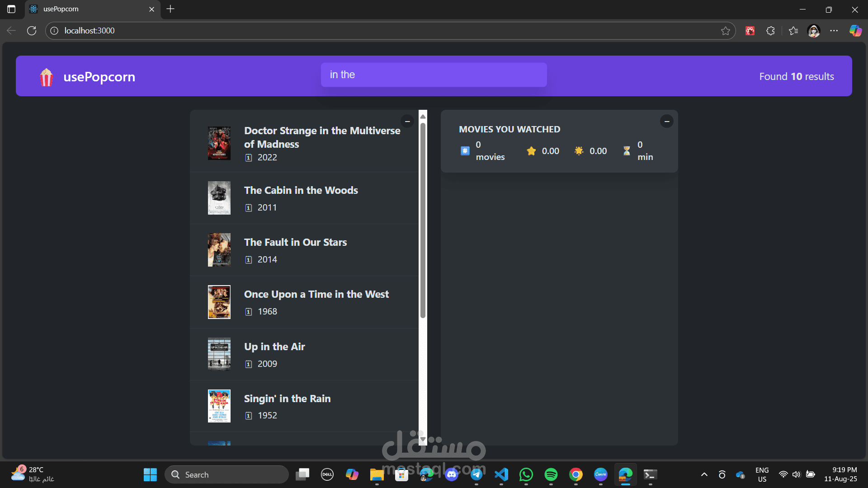Click the taskbar Search box

coord(226,474)
